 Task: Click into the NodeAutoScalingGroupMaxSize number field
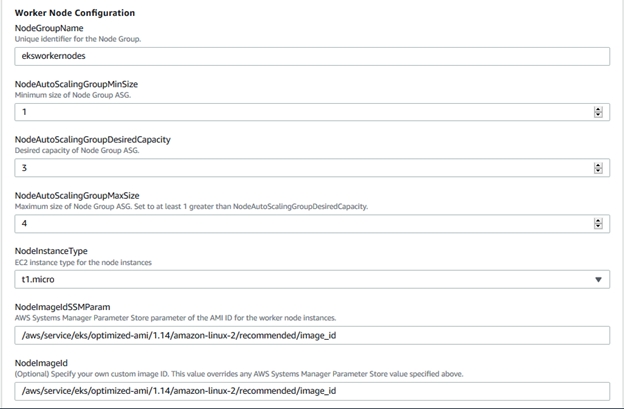click(300, 223)
